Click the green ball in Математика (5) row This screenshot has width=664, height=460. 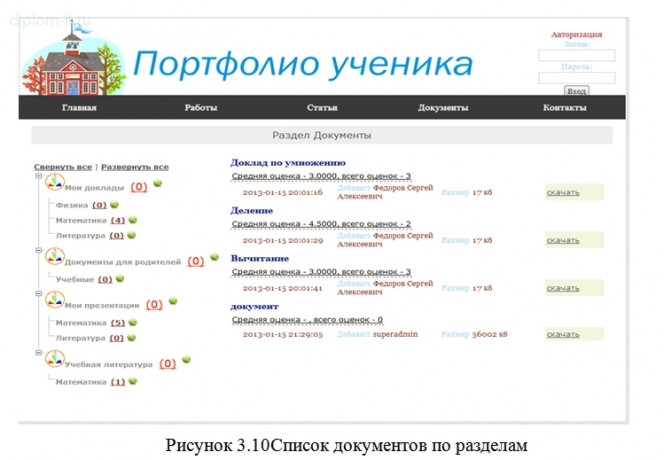133,322
